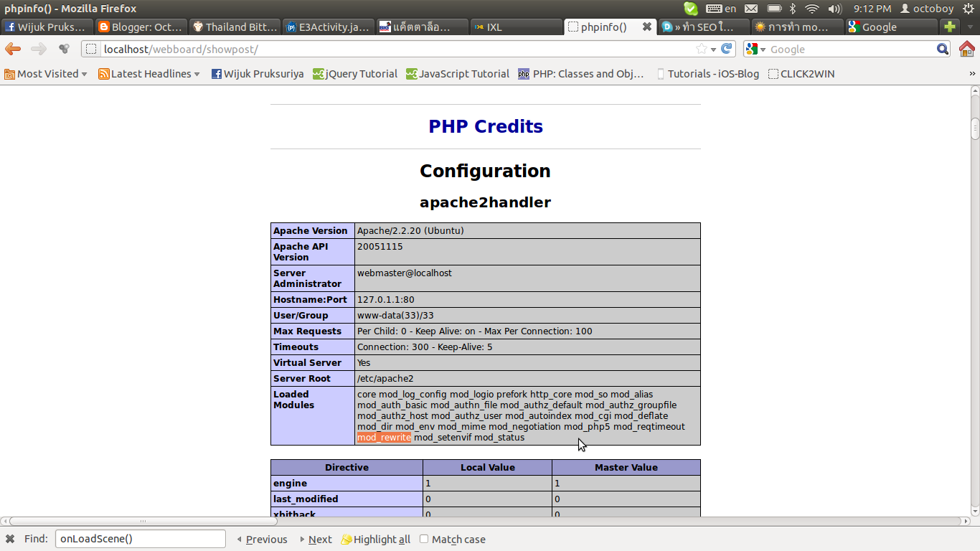980x551 pixels.
Task: Click the vertical scrollbar thumb
Action: [x=975, y=128]
